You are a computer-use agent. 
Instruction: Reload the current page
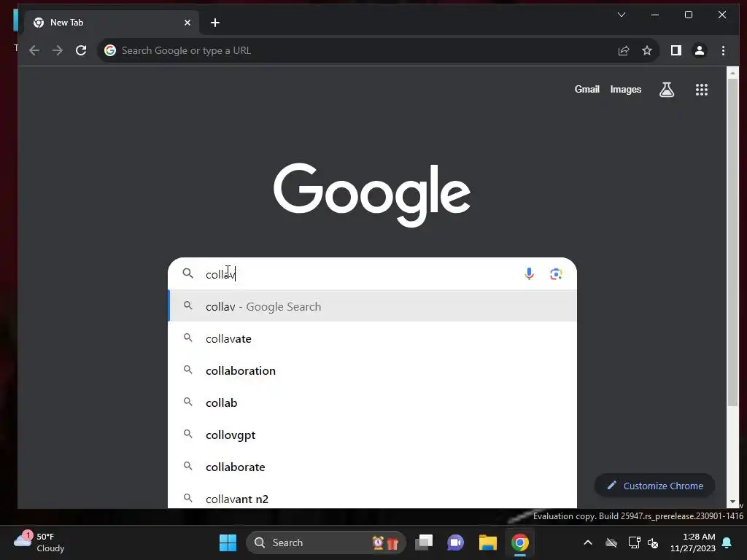coord(81,50)
